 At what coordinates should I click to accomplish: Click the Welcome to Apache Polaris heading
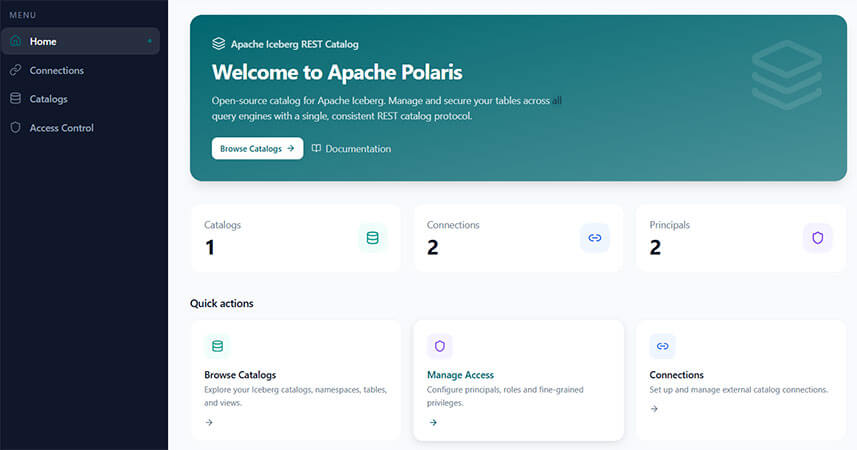(337, 72)
